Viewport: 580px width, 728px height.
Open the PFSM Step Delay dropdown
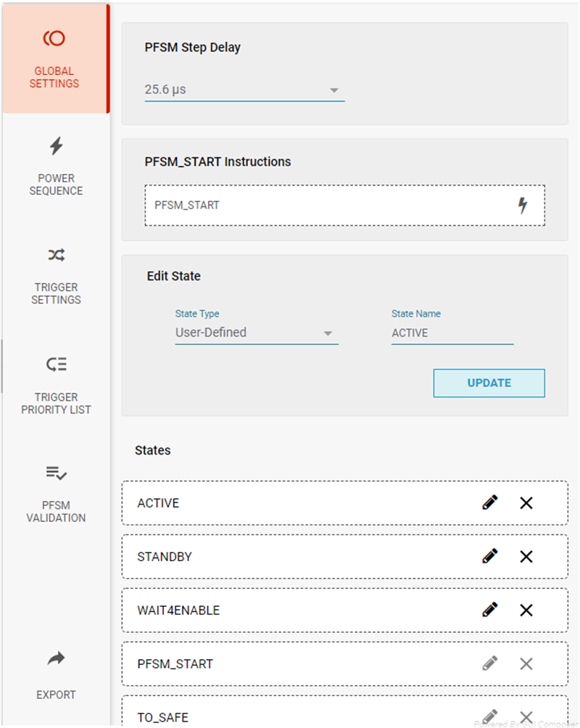[244, 90]
